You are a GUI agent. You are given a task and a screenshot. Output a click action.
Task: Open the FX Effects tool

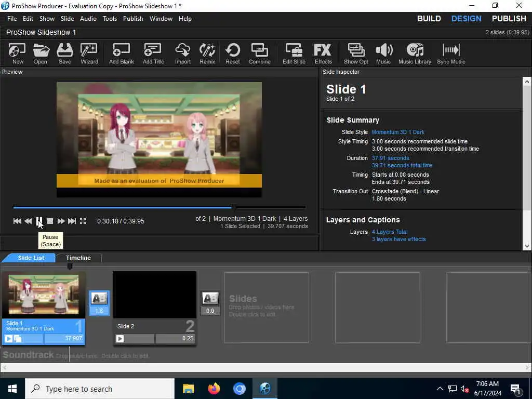pos(323,54)
